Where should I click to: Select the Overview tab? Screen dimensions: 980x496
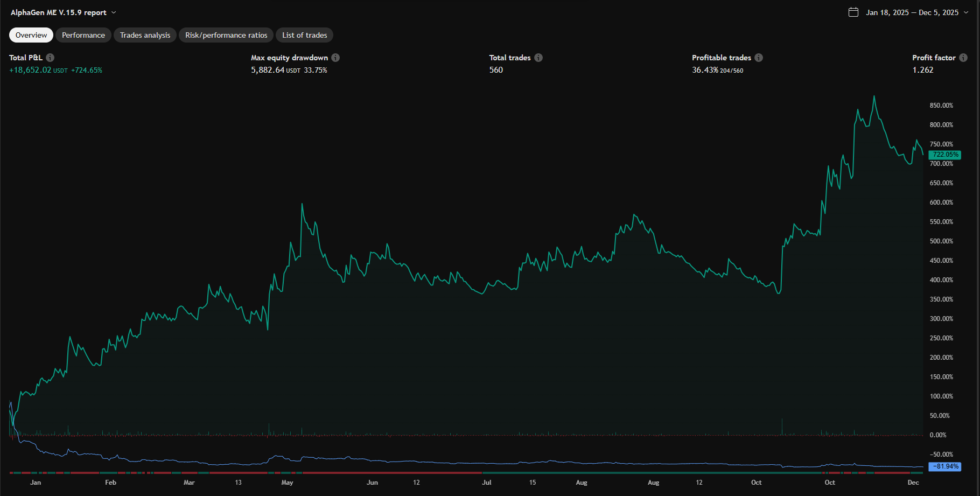(x=31, y=35)
